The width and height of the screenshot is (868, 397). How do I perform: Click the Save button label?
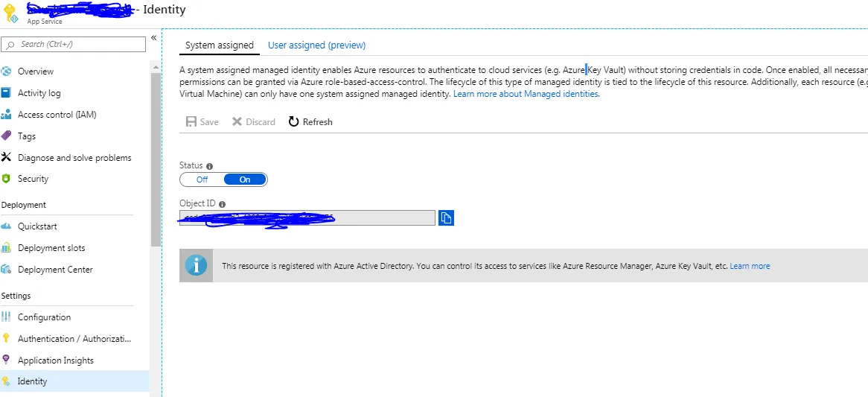coord(209,122)
